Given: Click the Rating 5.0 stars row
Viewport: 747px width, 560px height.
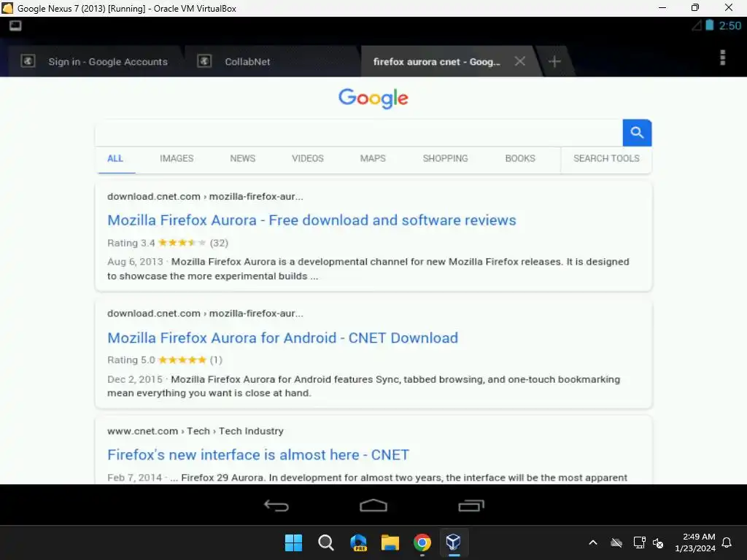Looking at the screenshot, I should (165, 360).
